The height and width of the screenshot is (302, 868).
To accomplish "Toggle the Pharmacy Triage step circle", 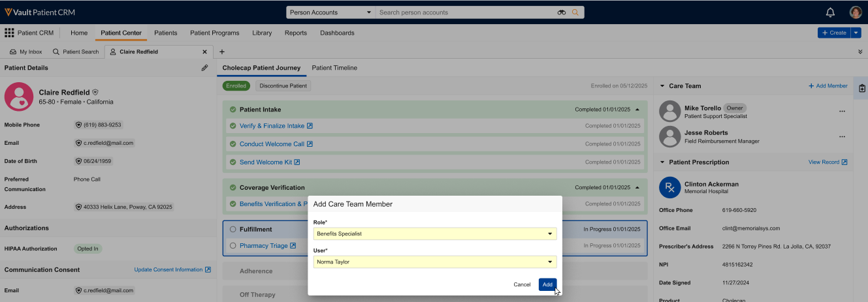I will click(x=233, y=246).
